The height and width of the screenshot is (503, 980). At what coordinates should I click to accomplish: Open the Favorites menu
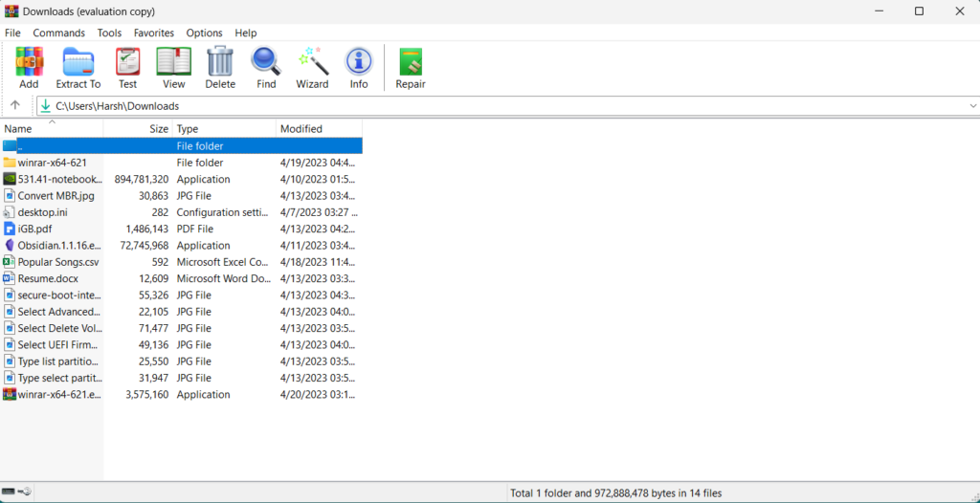point(154,33)
